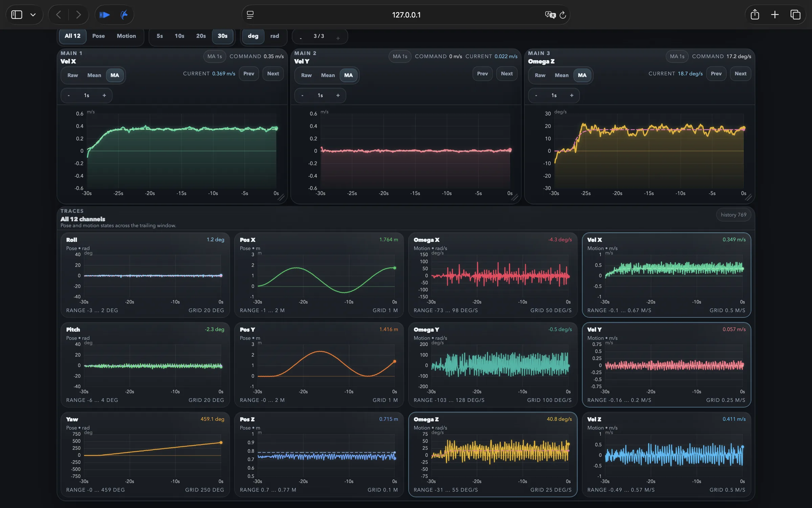812x508 pixels.
Task: Switch to the Pose tab
Action: pos(98,36)
